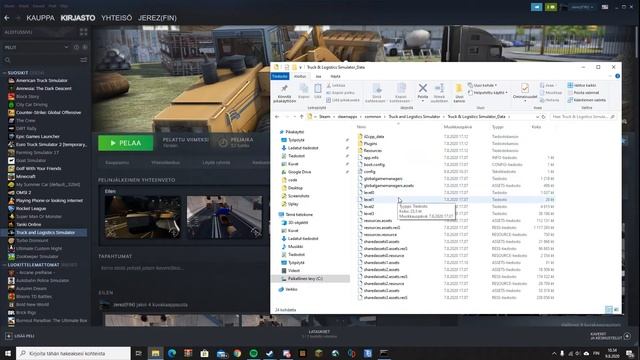This screenshot has width=640, height=360.
Task: Open the YHTEISÖ community tab
Action: [117, 18]
